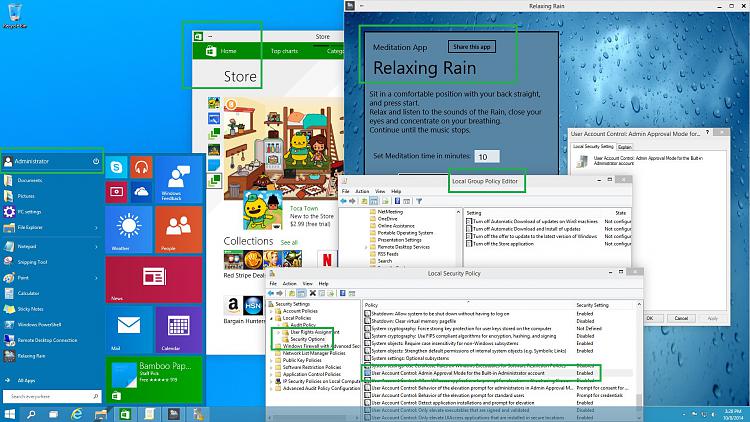The image size is (750, 422).
Task: Open File menu in Local Security Policy
Action: point(273,284)
